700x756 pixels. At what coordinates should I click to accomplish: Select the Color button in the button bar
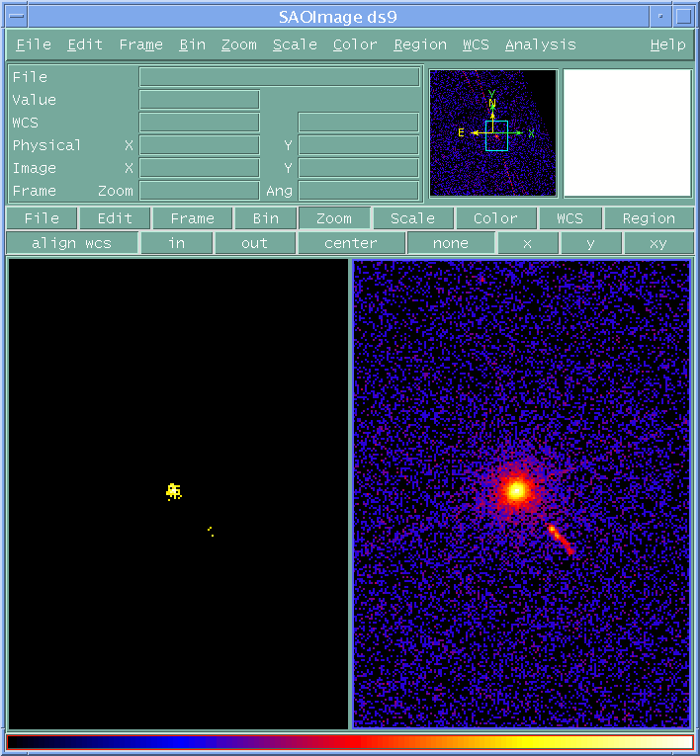point(496,218)
